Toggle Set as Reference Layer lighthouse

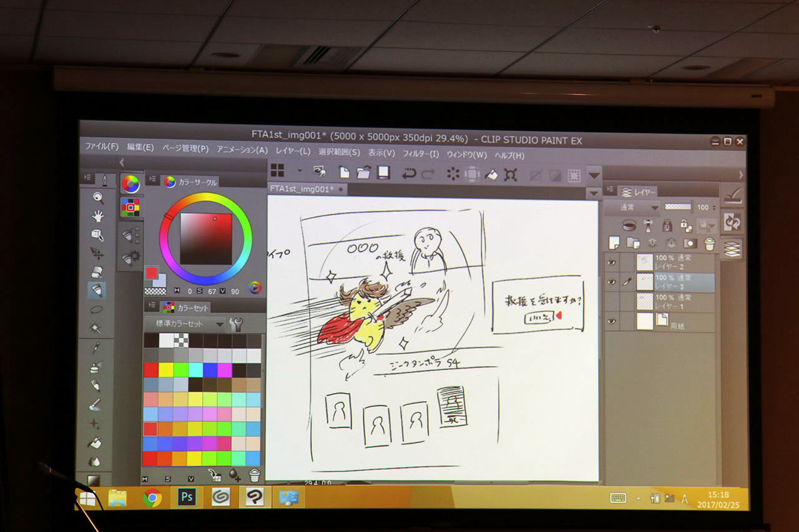648,225
